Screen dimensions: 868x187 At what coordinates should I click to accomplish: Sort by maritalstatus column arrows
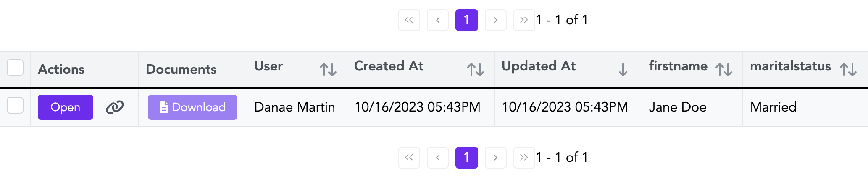click(848, 69)
